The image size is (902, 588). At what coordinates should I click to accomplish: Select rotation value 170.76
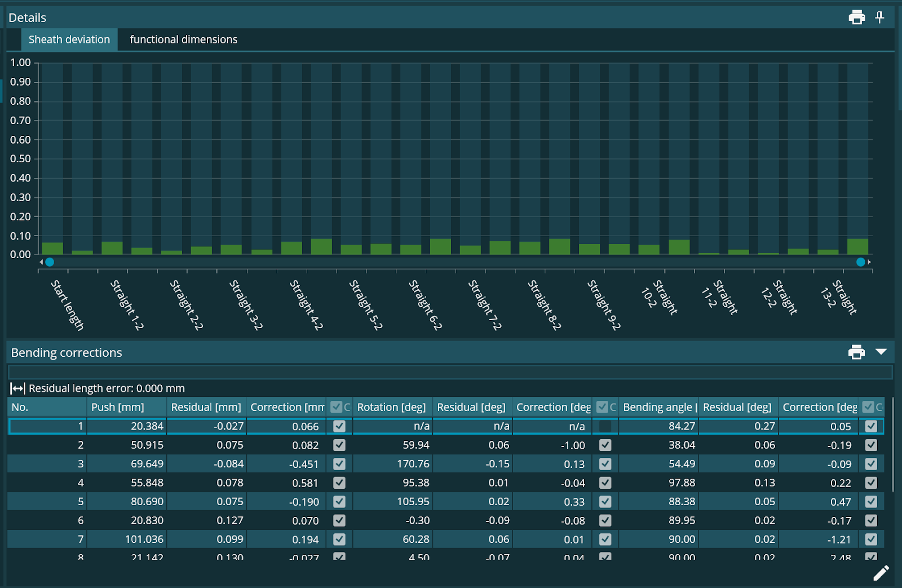click(x=392, y=464)
